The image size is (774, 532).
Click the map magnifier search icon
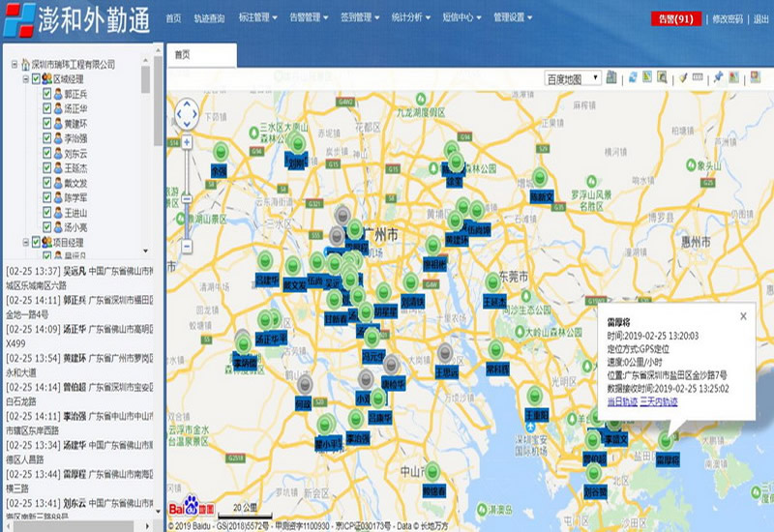pyautogui.click(x=662, y=77)
